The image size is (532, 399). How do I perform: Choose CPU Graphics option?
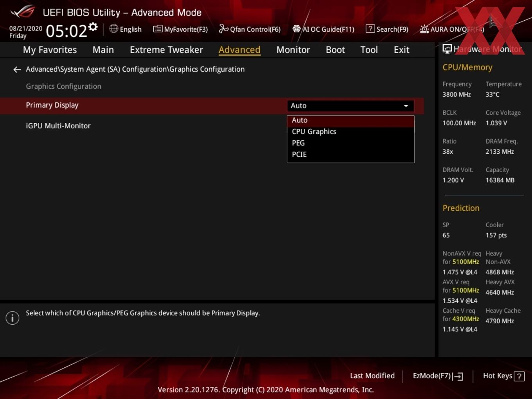tap(350, 132)
